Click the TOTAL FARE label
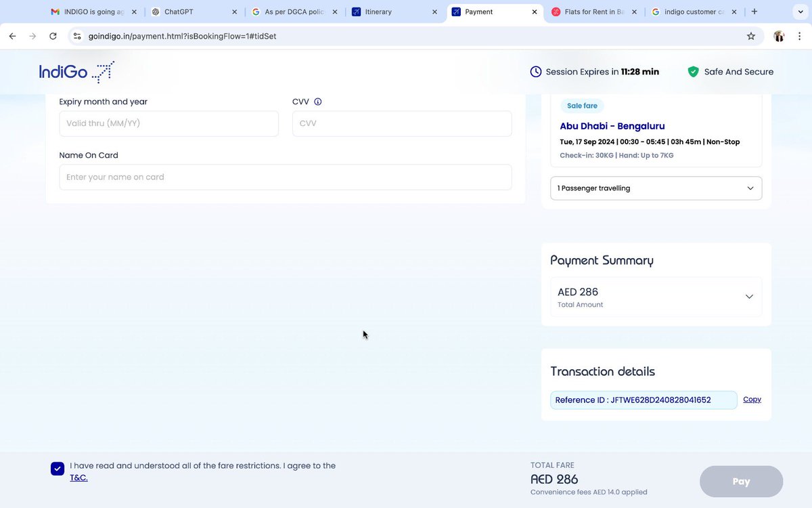Screen dimensions: 812x508 pos(552,465)
